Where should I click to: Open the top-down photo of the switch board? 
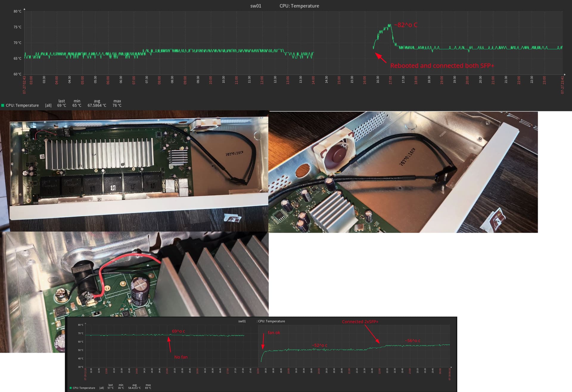134,171
